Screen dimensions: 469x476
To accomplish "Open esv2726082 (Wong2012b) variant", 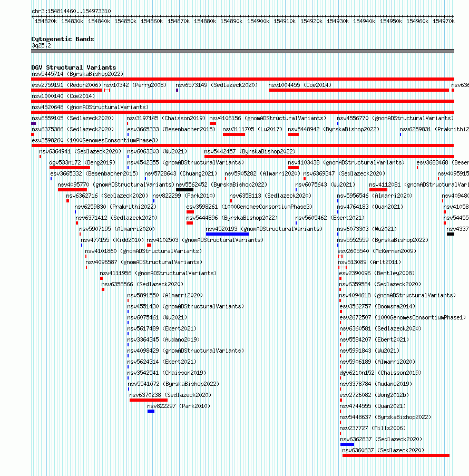I will (374, 395).
